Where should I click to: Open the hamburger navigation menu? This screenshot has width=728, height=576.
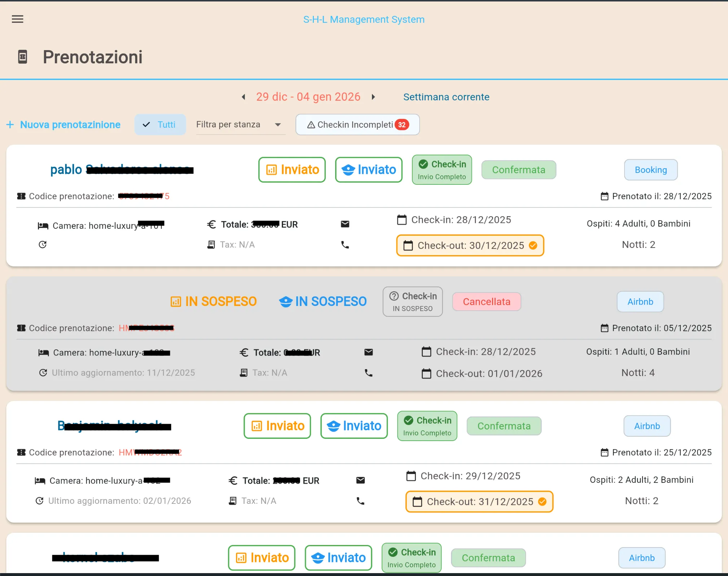17,19
